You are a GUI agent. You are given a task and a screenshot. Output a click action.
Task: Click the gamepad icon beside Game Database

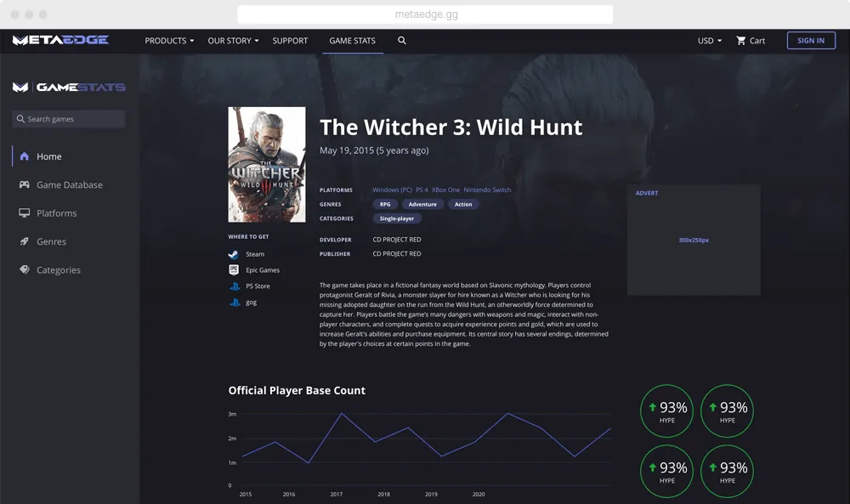tap(25, 184)
